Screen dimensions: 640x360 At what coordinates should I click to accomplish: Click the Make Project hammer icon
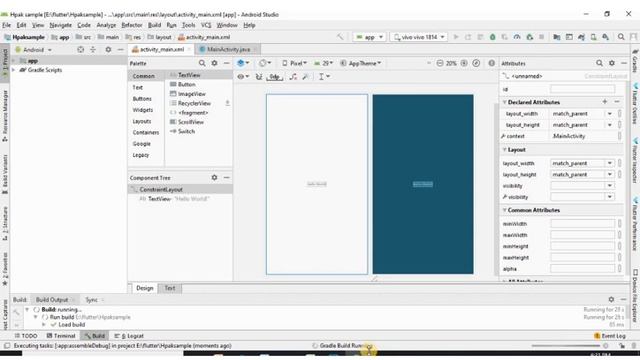coord(340,37)
